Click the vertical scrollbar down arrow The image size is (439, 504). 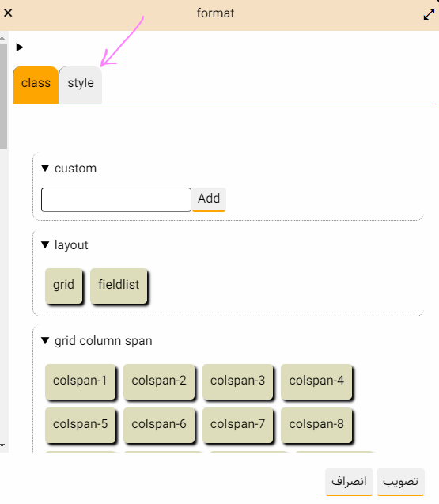click(x=2, y=445)
